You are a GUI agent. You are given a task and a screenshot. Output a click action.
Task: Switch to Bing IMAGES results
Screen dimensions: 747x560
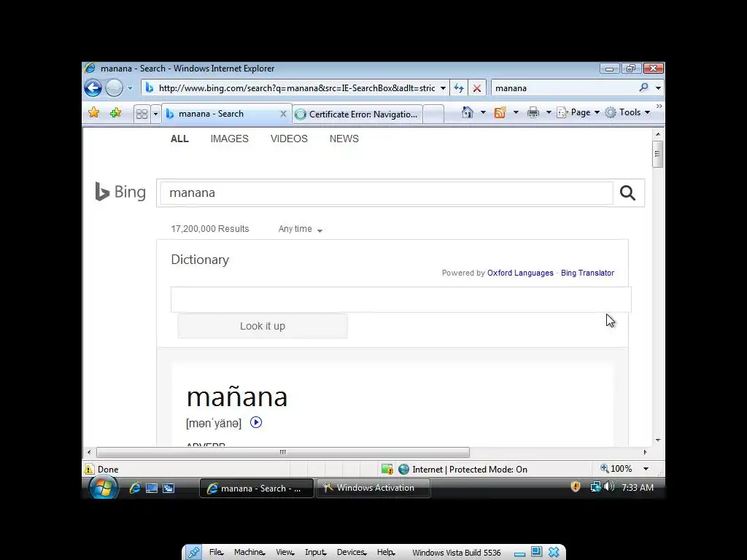point(230,139)
